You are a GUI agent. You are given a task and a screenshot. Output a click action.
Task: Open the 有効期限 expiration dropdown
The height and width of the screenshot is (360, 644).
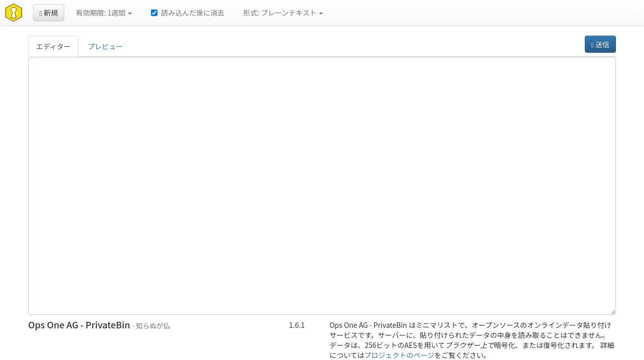(104, 13)
